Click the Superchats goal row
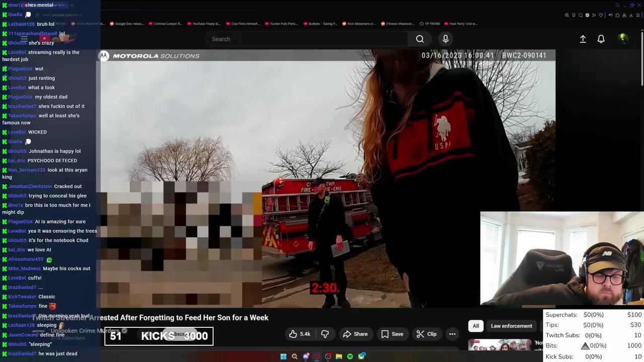The image size is (644, 362). (594, 315)
